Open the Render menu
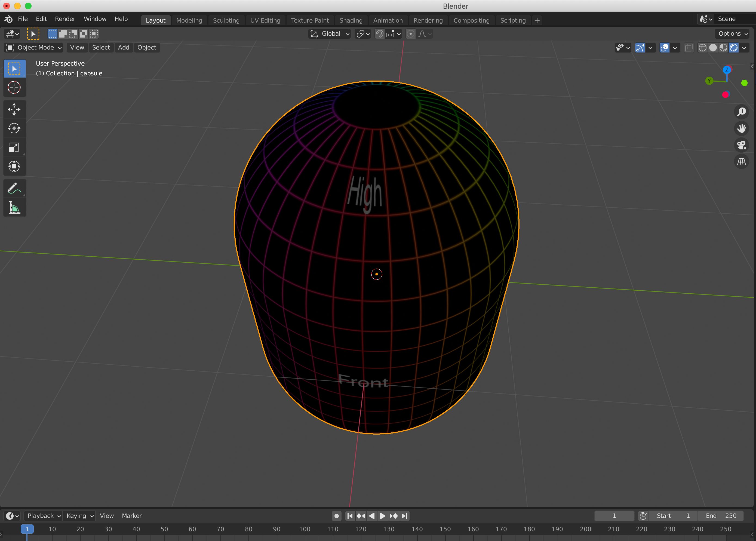Screen dimensions: 756x541 coord(65,19)
